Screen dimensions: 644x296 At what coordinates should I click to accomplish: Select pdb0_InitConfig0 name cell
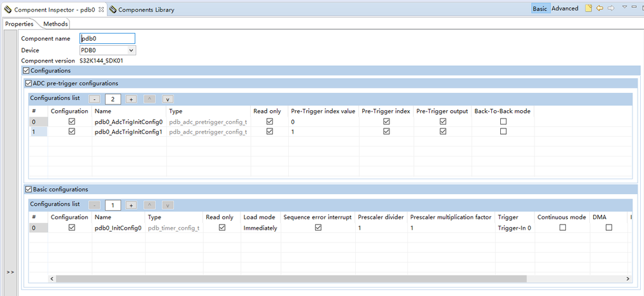coord(118,228)
